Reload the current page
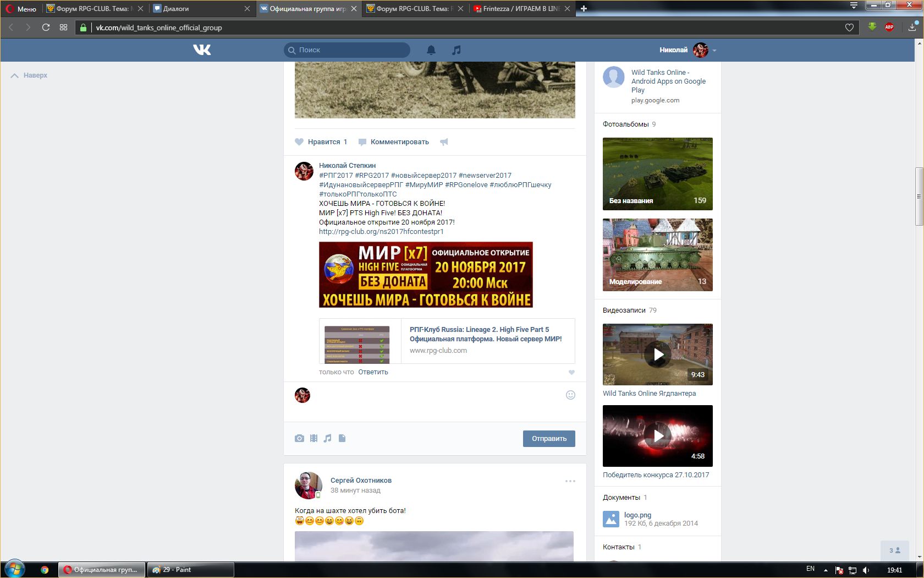924x578 pixels. click(46, 28)
